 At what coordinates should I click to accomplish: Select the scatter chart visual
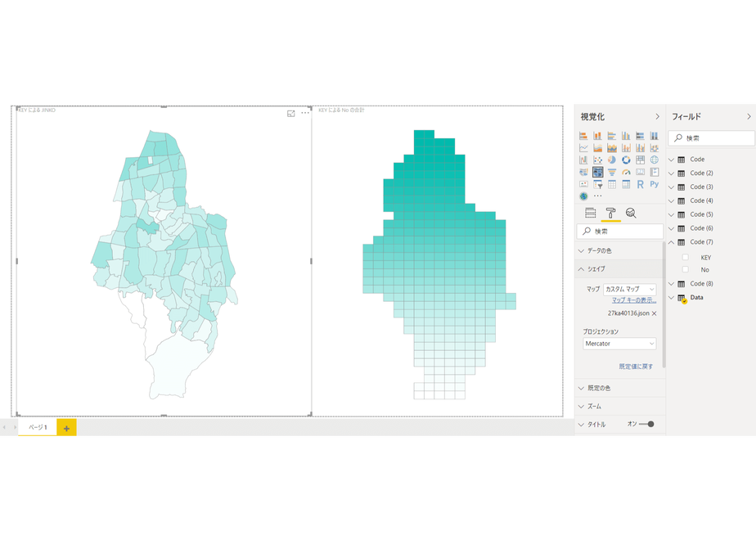pos(597,160)
